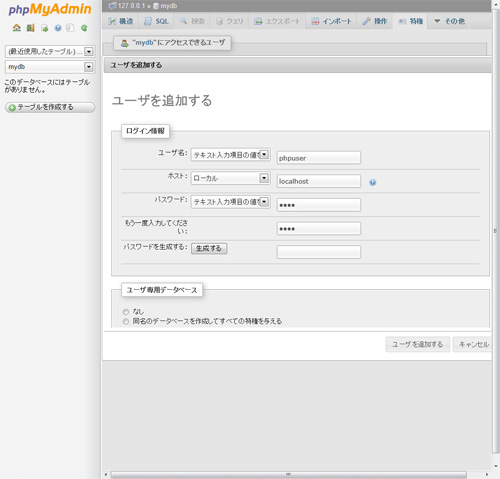Click the logout door icon

[x=30, y=28]
